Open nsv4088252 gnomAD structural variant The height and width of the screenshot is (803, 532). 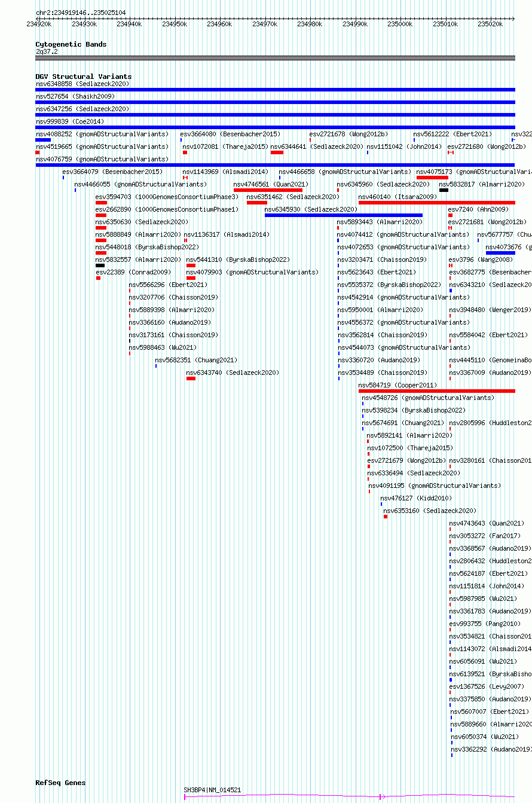click(102, 134)
